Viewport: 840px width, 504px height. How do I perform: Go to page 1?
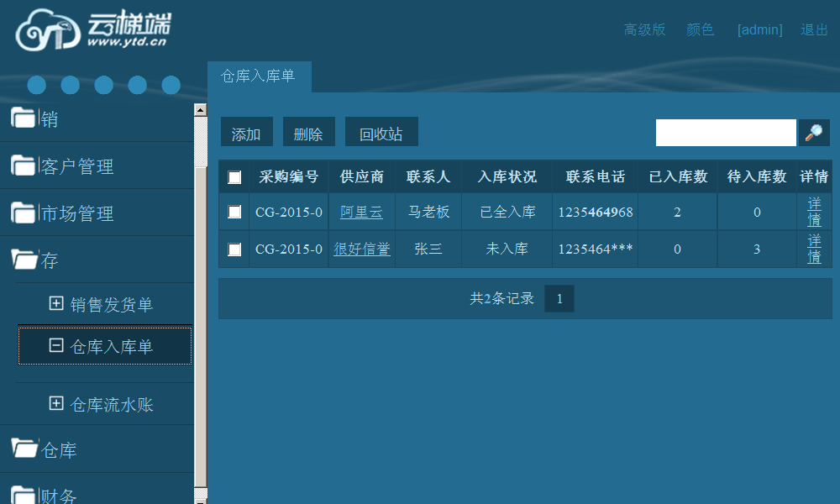559,298
